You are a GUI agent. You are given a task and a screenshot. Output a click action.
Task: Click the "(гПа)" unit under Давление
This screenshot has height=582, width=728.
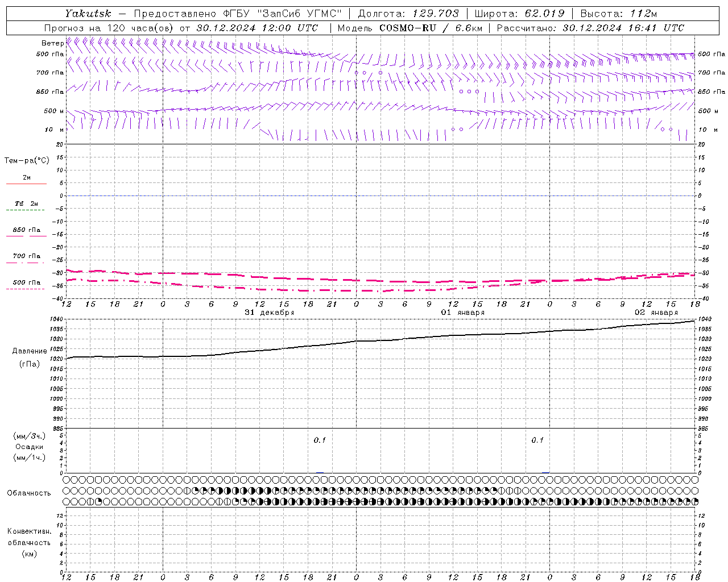[x=29, y=364]
